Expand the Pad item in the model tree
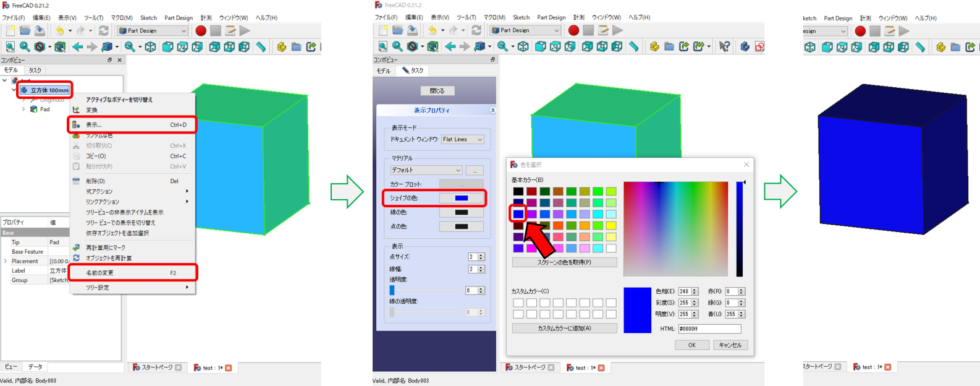 [x=23, y=109]
